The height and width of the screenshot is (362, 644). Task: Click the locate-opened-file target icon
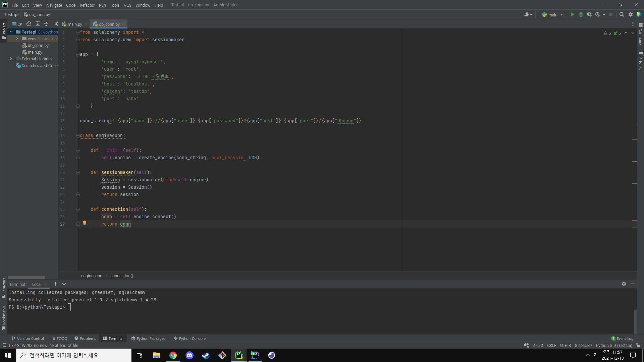29,24
